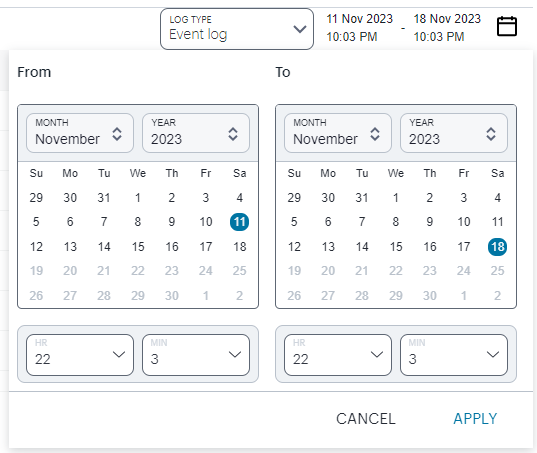Open the Log Type dropdown
The image size is (537, 453).
click(237, 29)
